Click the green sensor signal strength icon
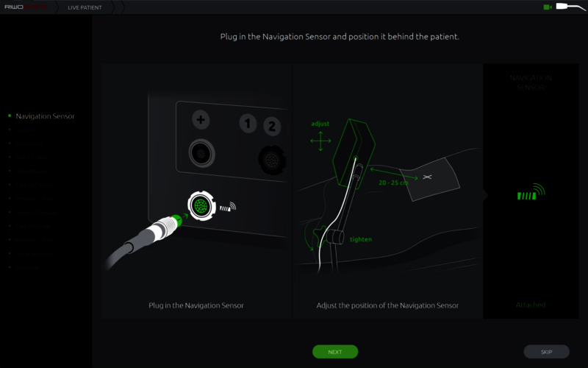This screenshot has height=368, width=588. point(531,191)
